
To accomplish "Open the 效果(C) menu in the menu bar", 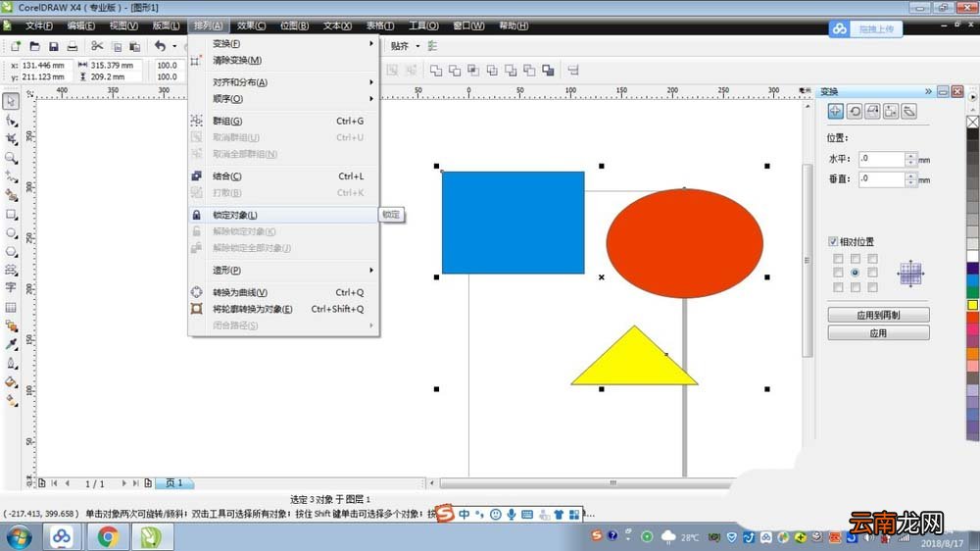I will pyautogui.click(x=251, y=25).
